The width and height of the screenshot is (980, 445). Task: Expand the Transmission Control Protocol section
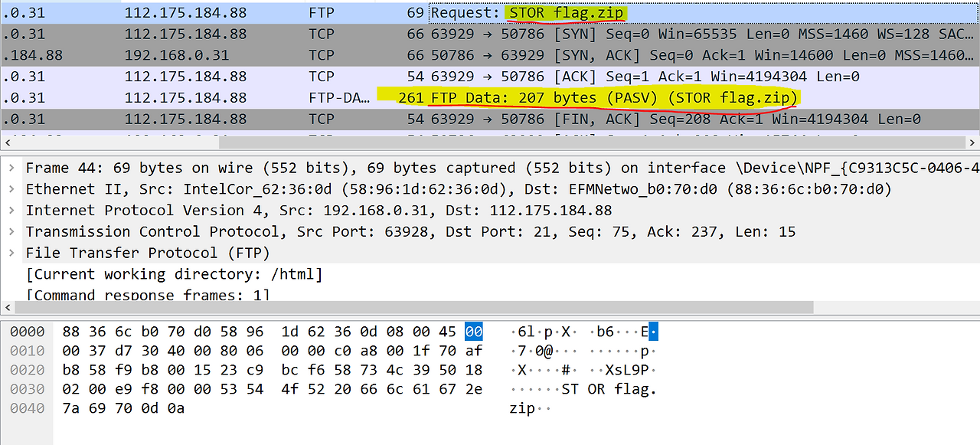coord(11,231)
